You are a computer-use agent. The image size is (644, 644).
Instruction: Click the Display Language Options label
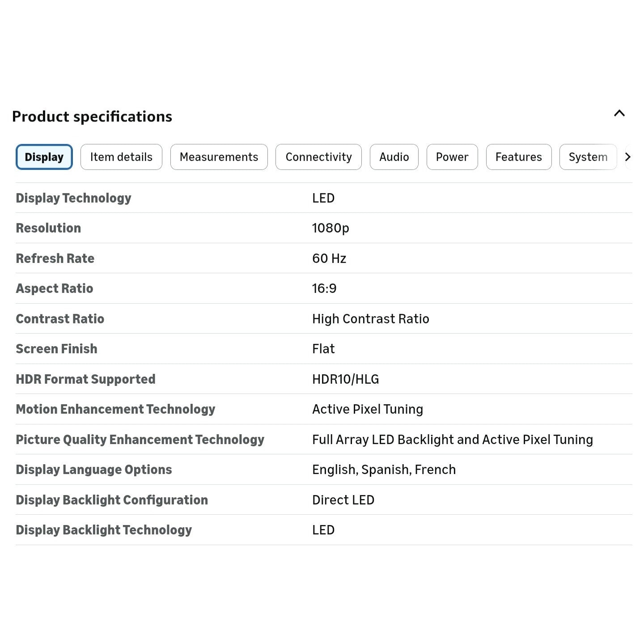coord(94,470)
